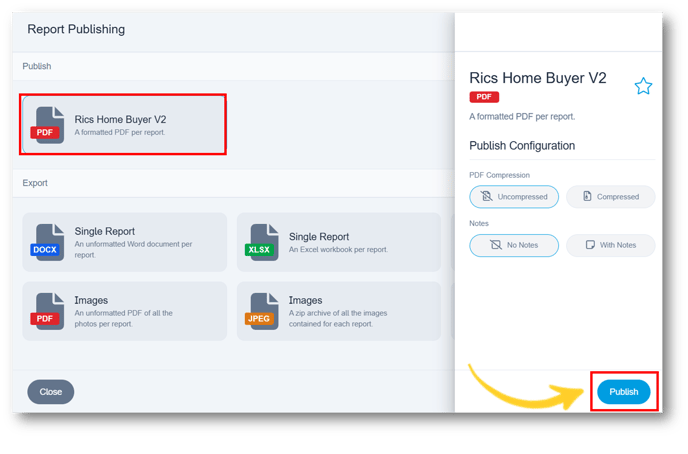
Task: Click the 'A zip archive of all the images' description
Action: tap(338, 313)
